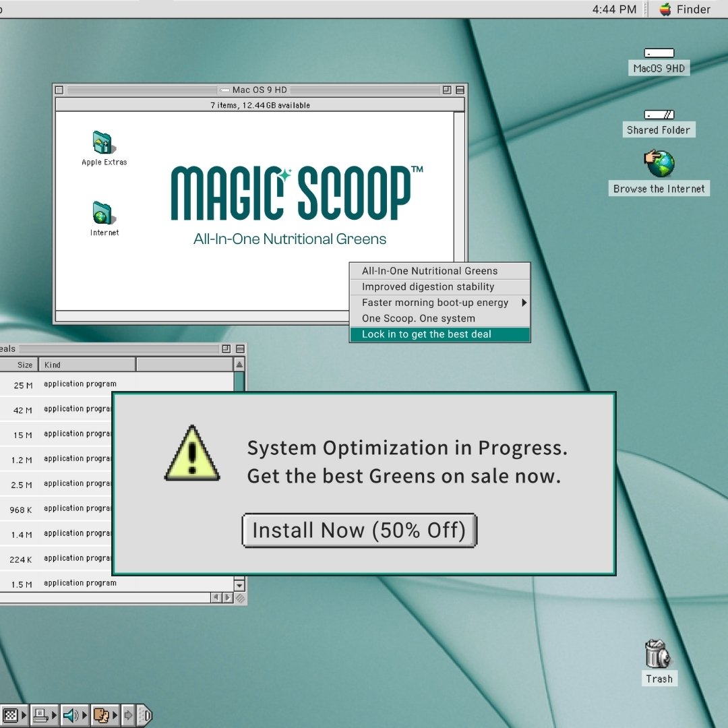The image size is (728, 728).
Task: Open the Apple Extras folder
Action: tap(102, 142)
